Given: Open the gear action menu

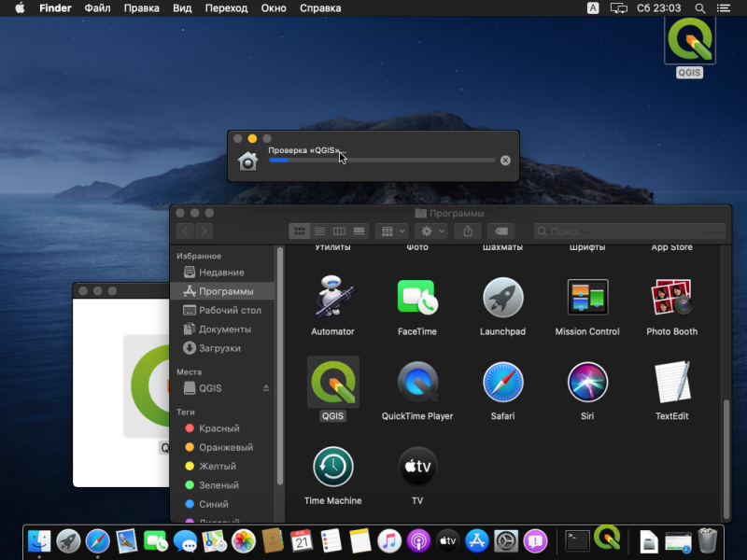Looking at the screenshot, I should coord(431,231).
